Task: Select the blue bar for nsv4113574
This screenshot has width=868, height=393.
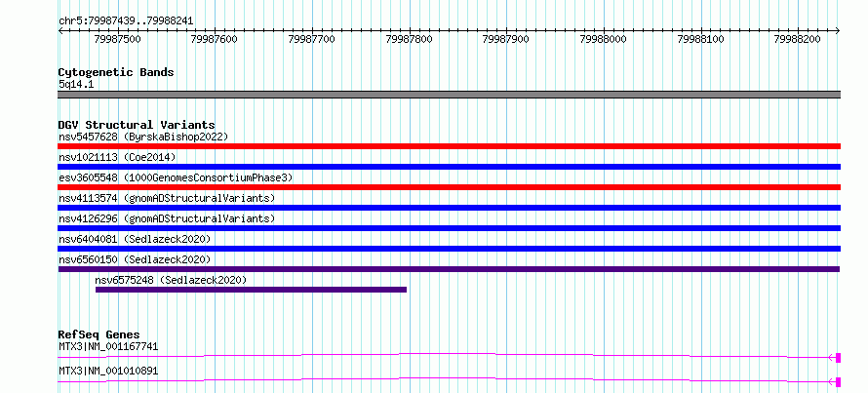Action: 449,208
